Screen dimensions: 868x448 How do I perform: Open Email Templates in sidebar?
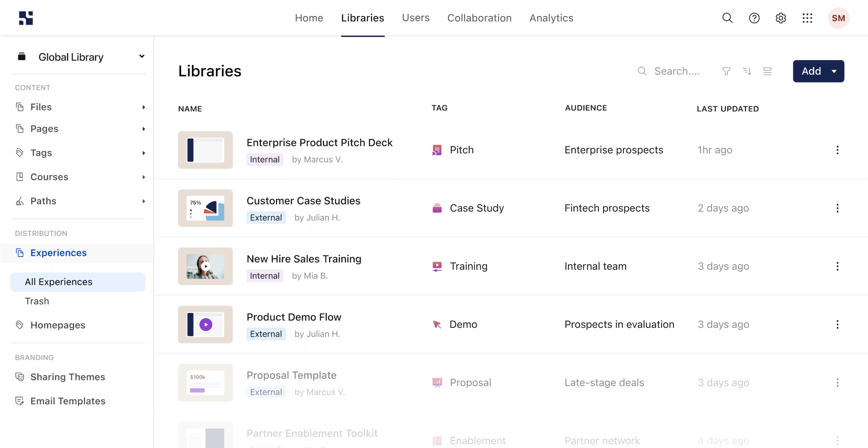68,401
